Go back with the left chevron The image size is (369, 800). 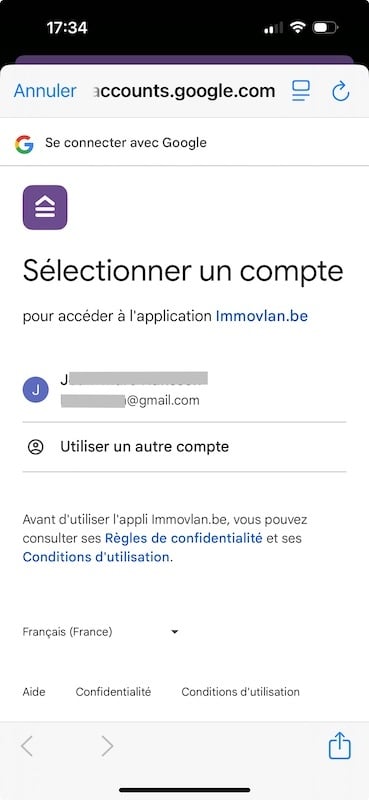pyautogui.click(x=27, y=746)
